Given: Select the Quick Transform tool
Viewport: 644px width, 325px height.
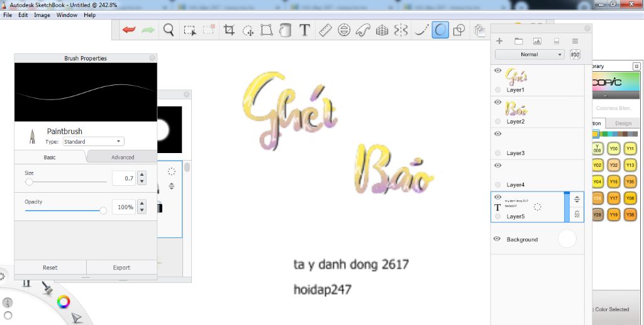Looking at the screenshot, I should [248, 30].
